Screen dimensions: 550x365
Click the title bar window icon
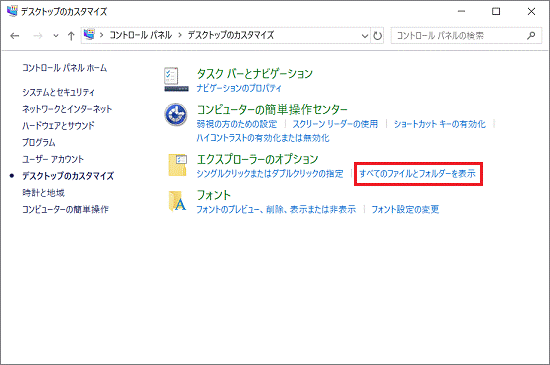(12, 11)
